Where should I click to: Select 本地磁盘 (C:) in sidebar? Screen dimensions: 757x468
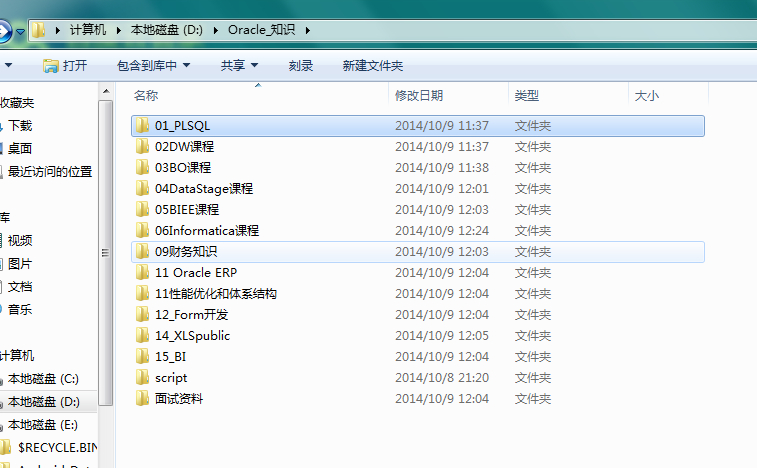[43, 379]
